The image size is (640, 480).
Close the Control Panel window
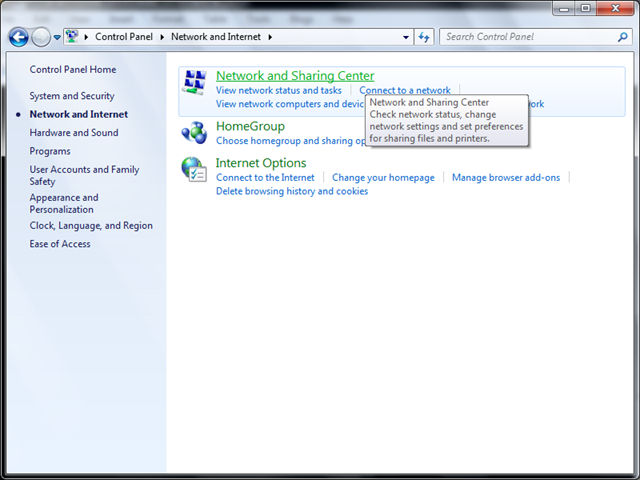click(616, 8)
